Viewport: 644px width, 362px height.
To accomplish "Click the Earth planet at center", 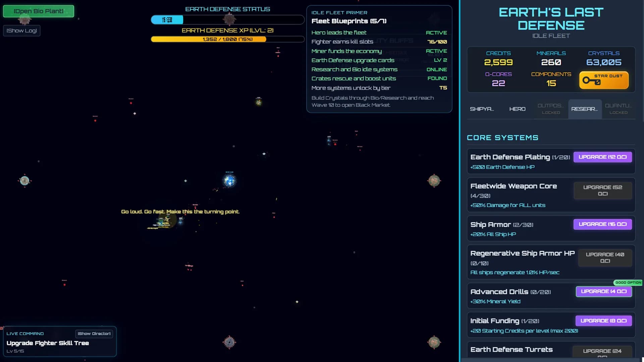I will (x=229, y=181).
